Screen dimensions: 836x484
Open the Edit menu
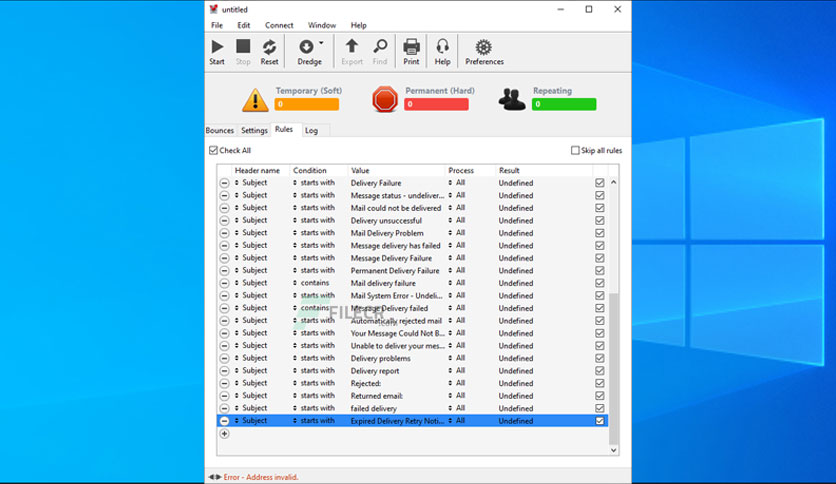244,25
